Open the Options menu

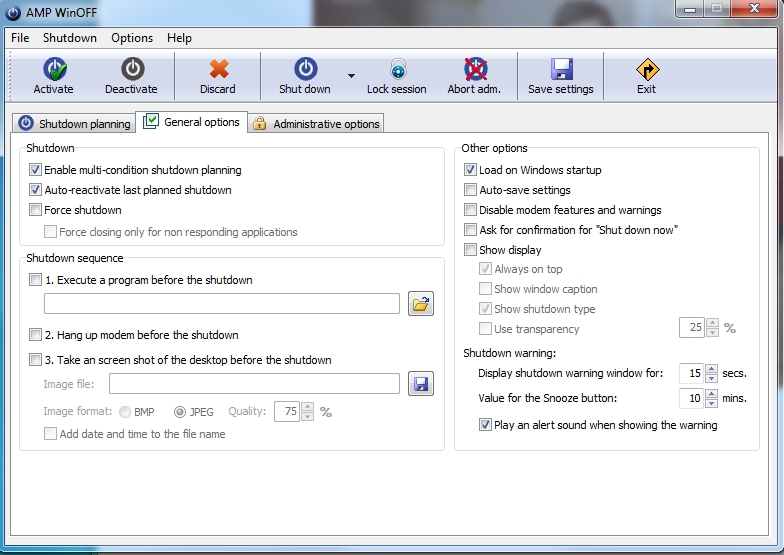pos(132,38)
